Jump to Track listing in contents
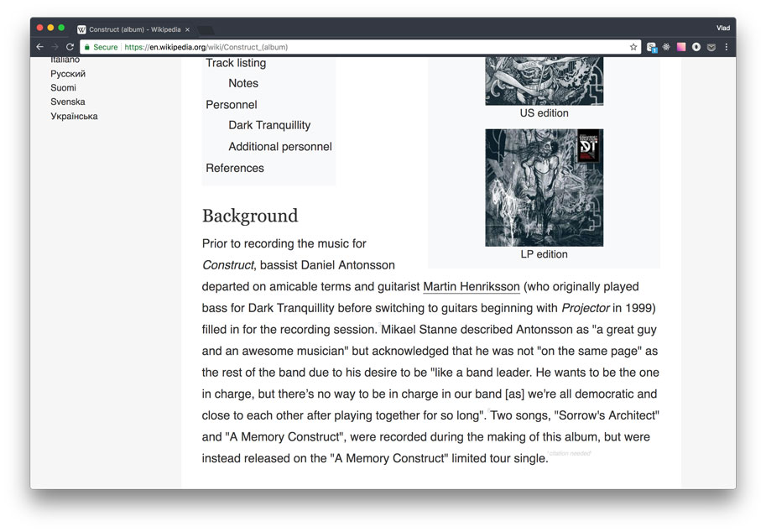This screenshot has width=766, height=532. [236, 63]
